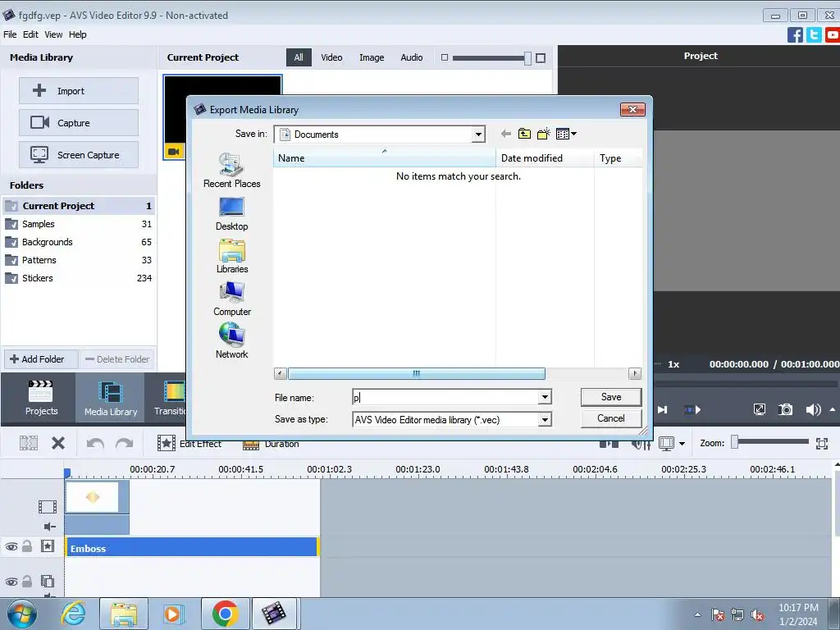Select the Current Project folder row

78,206
